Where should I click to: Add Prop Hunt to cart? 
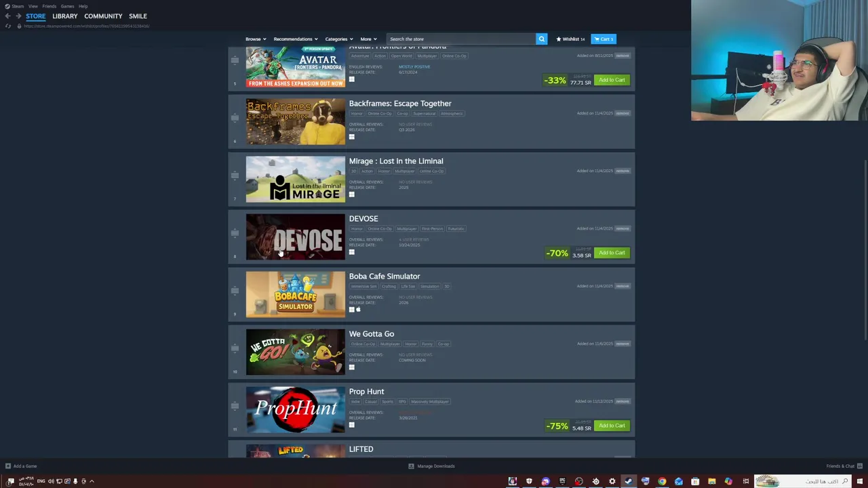(612, 426)
